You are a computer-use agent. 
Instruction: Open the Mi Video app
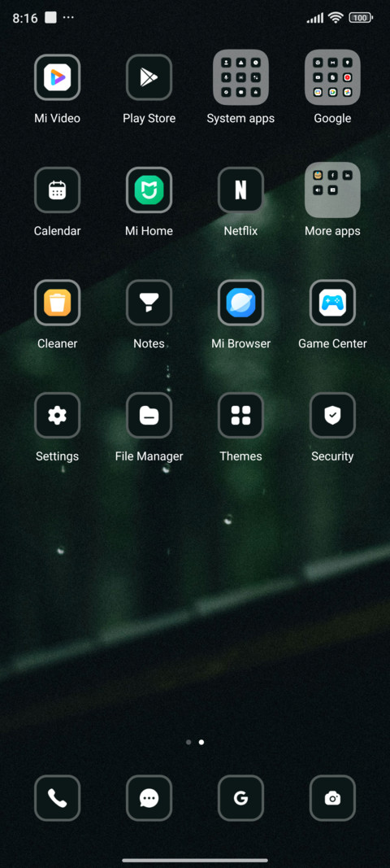tap(57, 77)
